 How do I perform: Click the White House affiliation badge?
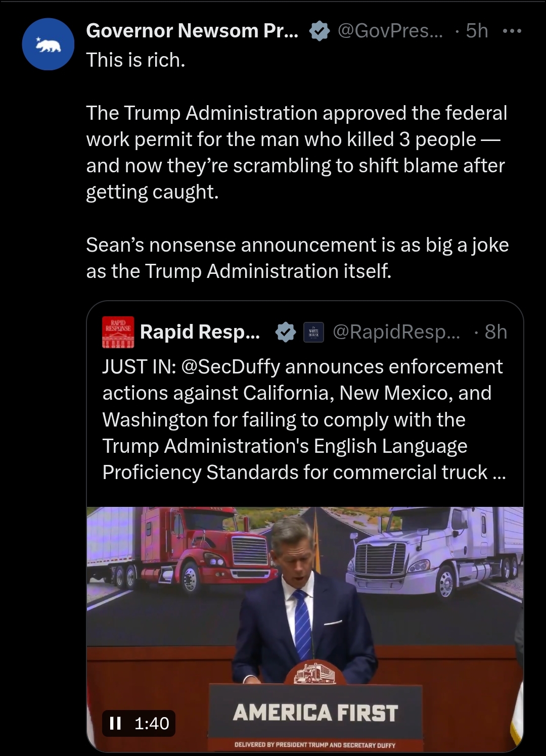(x=313, y=332)
